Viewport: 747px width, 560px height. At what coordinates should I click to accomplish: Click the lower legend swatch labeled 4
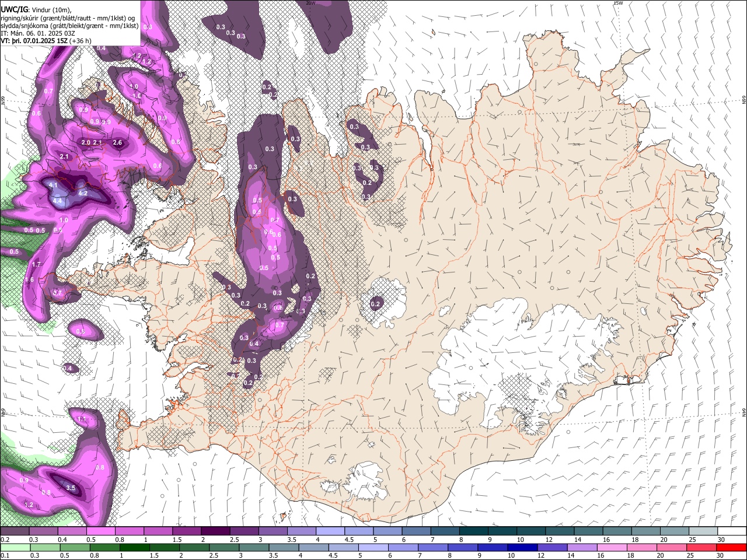(x=313, y=548)
